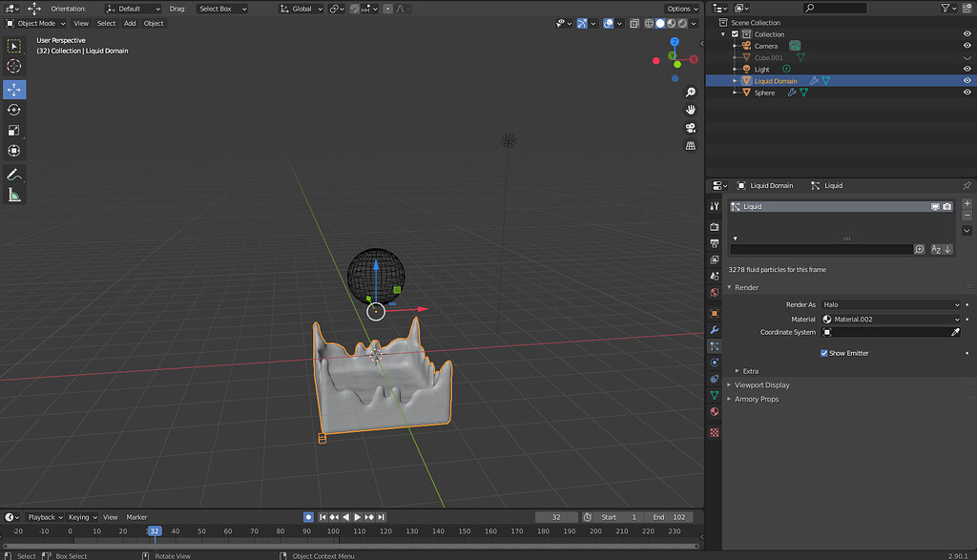Screen dimensions: 977x560
Task: Select the Annotate tool
Action: (13, 175)
